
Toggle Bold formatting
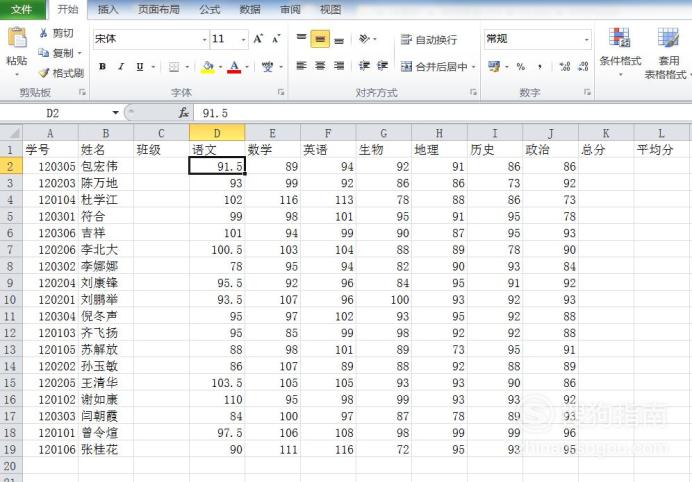click(x=102, y=67)
